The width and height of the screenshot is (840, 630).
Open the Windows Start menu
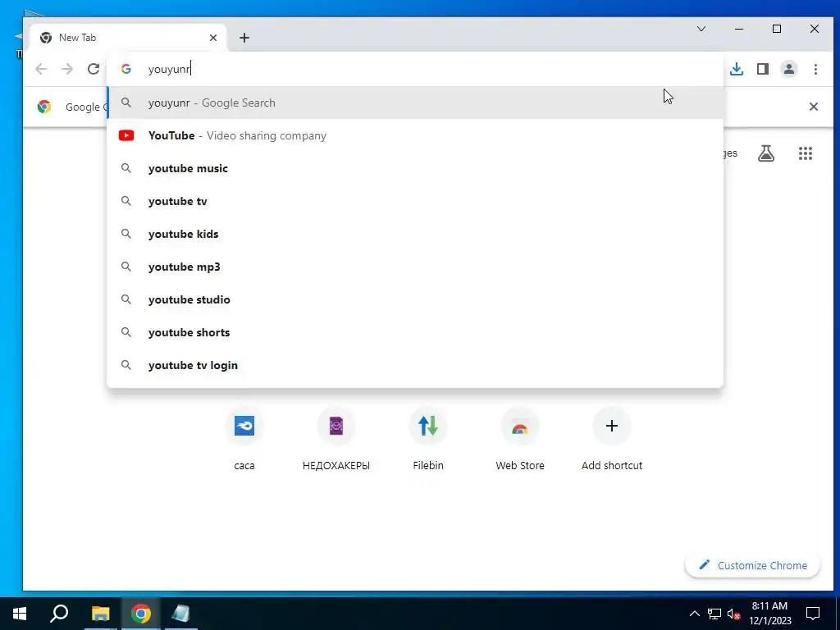click(20, 614)
